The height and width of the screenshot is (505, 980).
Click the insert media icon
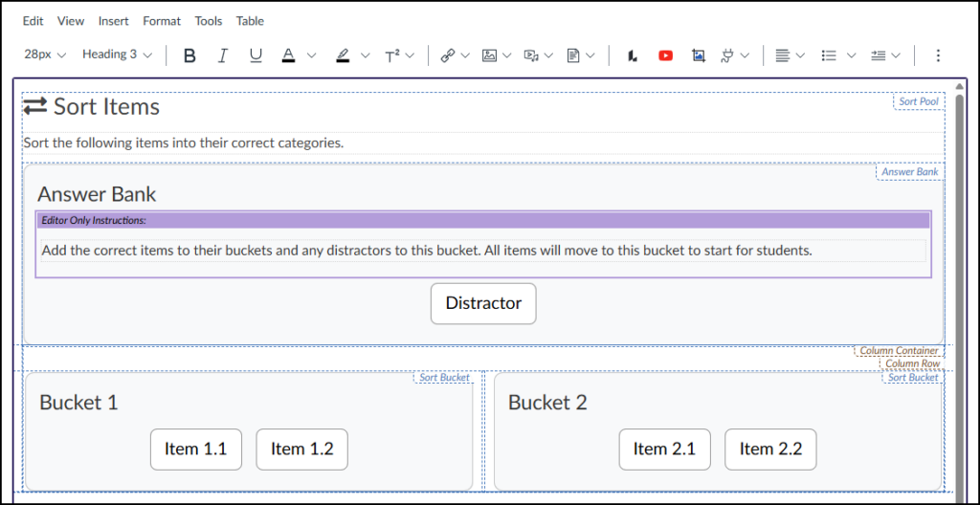point(531,55)
